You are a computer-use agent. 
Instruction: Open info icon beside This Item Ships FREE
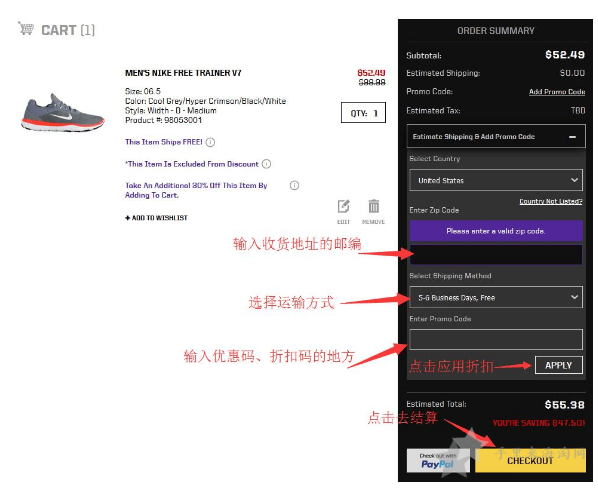(210, 142)
